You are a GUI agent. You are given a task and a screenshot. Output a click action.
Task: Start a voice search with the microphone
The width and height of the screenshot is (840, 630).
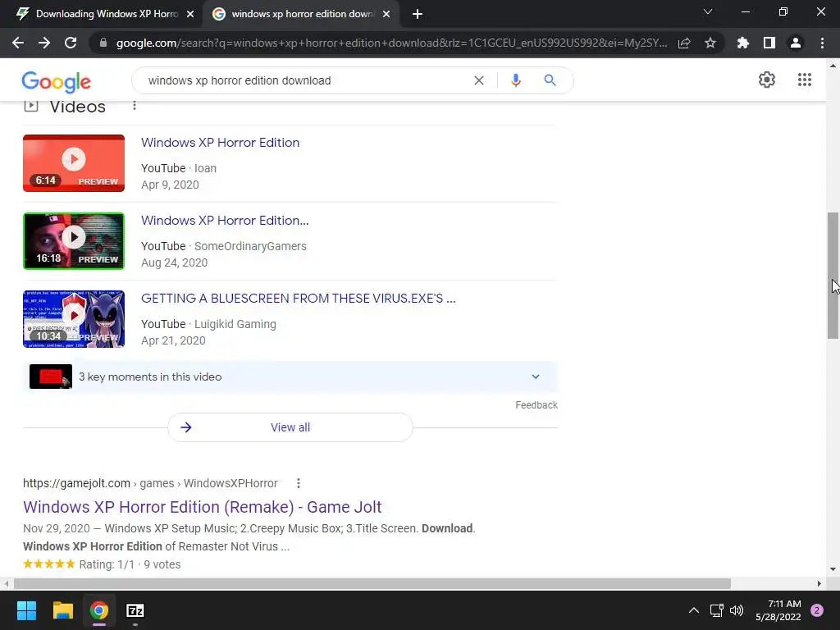tap(516, 80)
